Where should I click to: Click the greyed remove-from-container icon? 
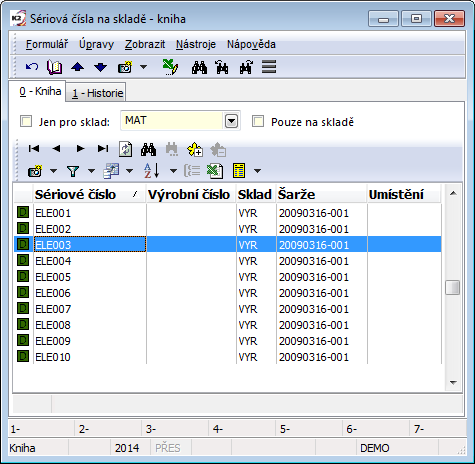(218, 149)
